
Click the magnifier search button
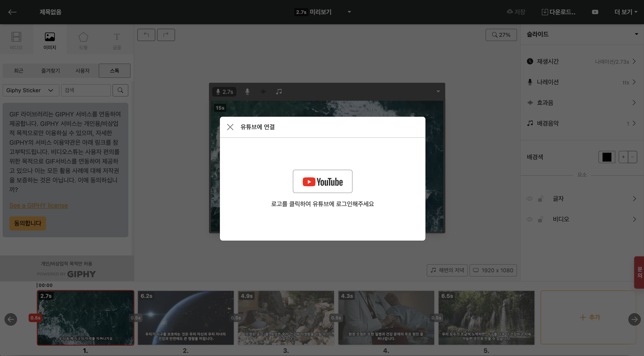coord(120,90)
